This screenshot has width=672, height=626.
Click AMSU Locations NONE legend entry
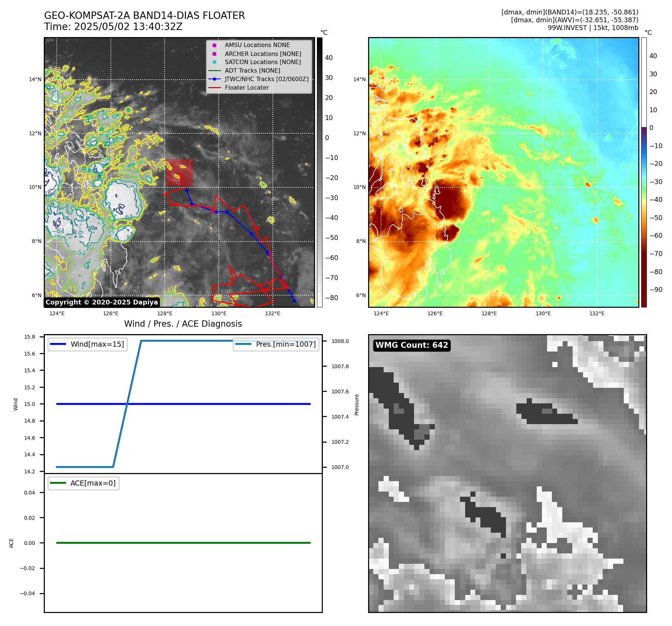[257, 45]
